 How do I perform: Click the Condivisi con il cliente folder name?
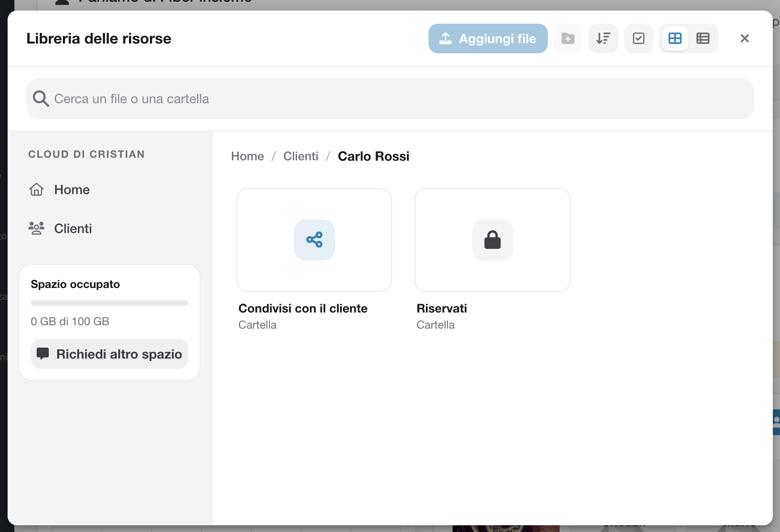click(x=303, y=308)
